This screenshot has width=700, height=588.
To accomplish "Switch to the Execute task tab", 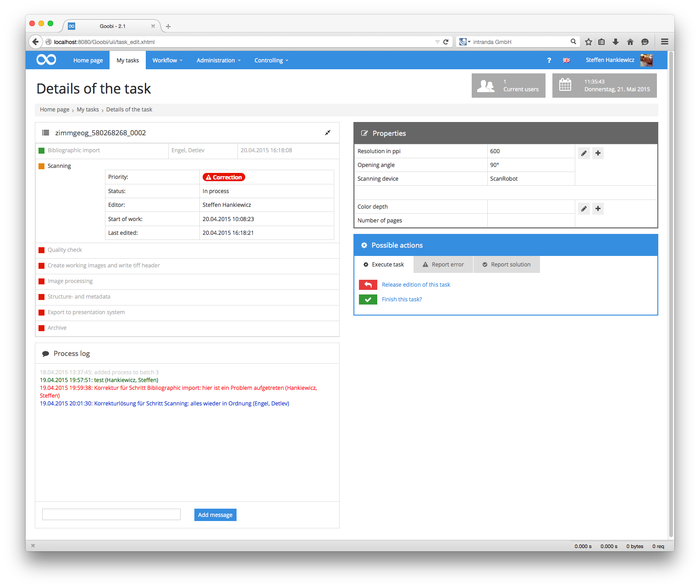I will [x=384, y=265].
